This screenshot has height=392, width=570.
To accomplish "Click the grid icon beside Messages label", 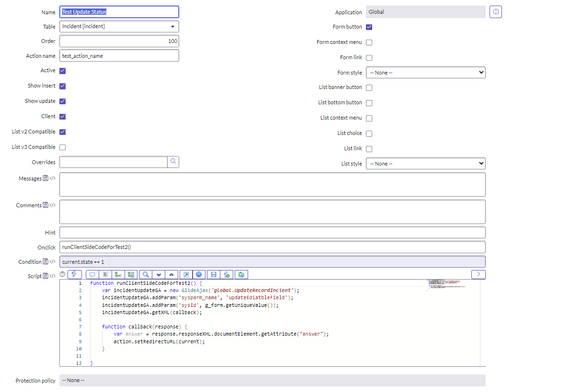I will coord(45,178).
